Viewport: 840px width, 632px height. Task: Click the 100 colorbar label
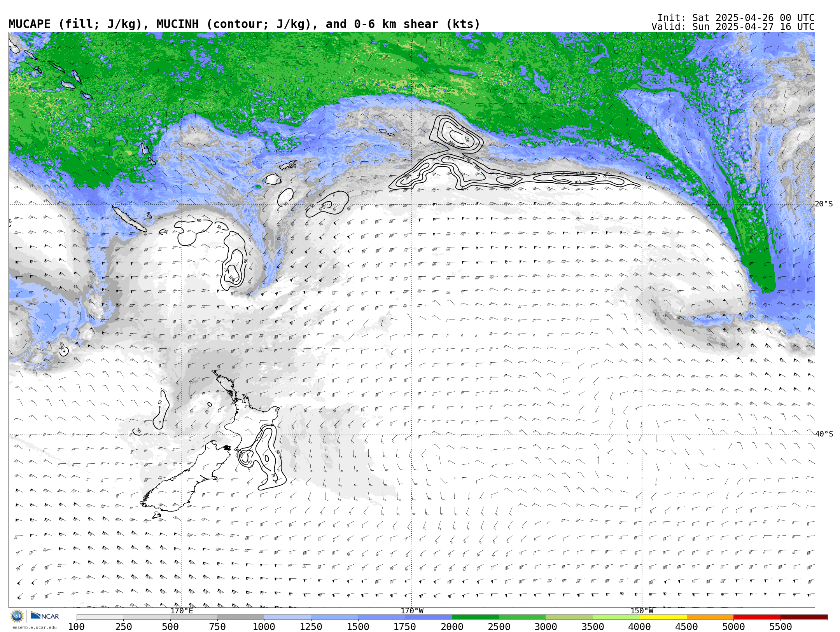coord(76,627)
